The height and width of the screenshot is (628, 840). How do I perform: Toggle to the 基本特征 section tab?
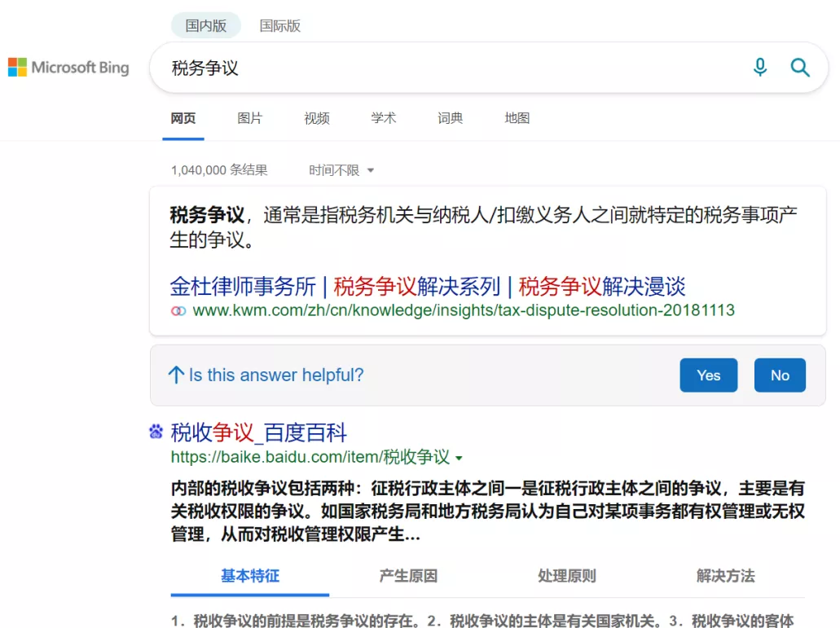pyautogui.click(x=249, y=576)
